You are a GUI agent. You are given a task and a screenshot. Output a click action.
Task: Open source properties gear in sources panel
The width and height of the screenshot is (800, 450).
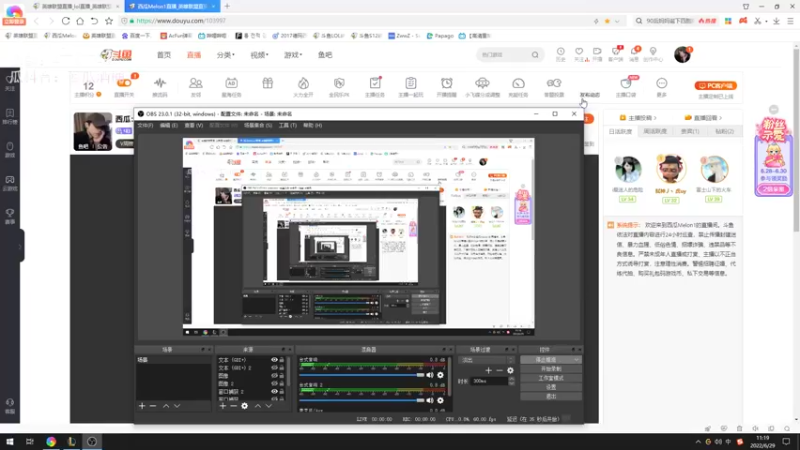244,406
